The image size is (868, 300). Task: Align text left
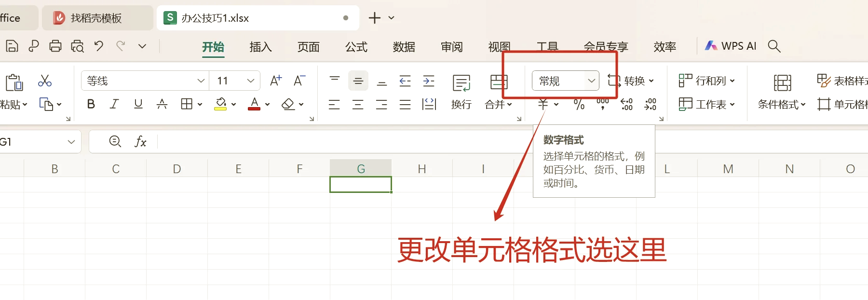(x=334, y=104)
